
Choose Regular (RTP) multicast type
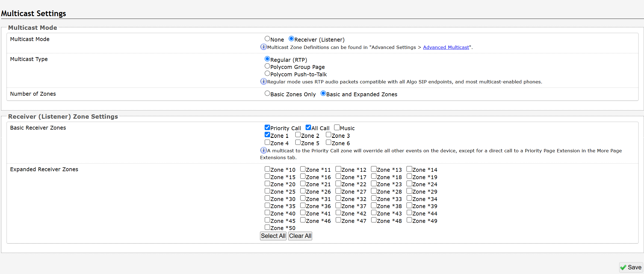[x=267, y=59]
